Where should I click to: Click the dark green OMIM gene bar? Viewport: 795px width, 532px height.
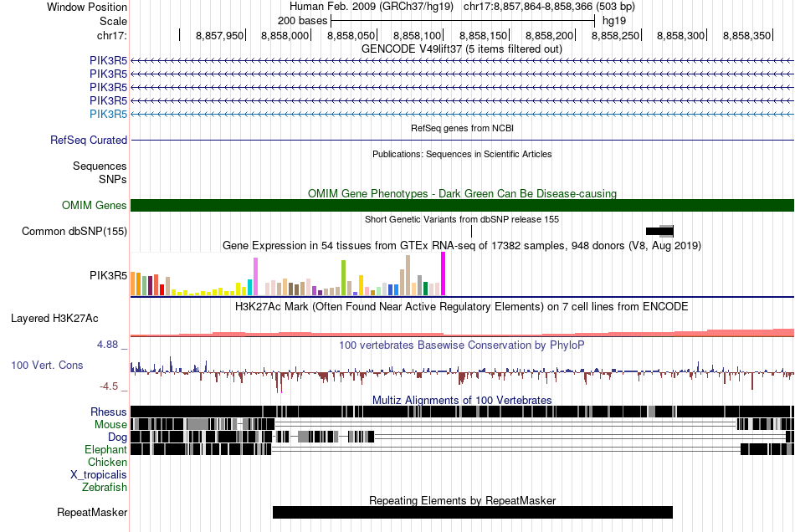(x=463, y=205)
